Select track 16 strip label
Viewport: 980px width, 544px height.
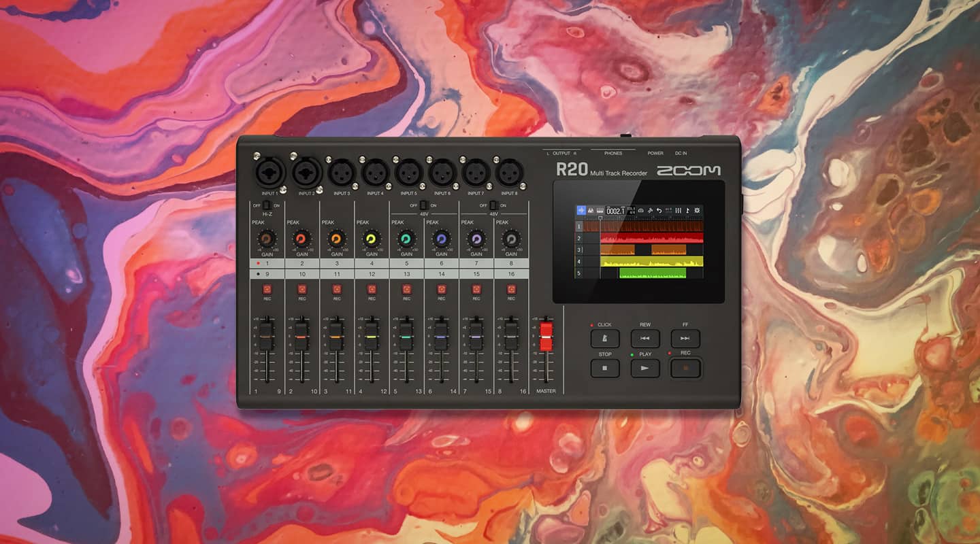pos(511,273)
